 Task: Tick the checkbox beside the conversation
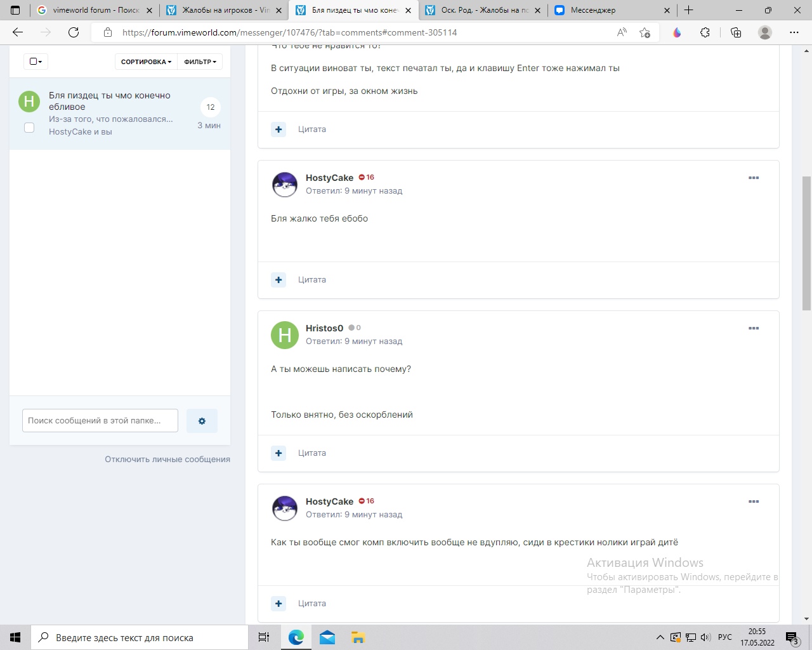[29, 128]
